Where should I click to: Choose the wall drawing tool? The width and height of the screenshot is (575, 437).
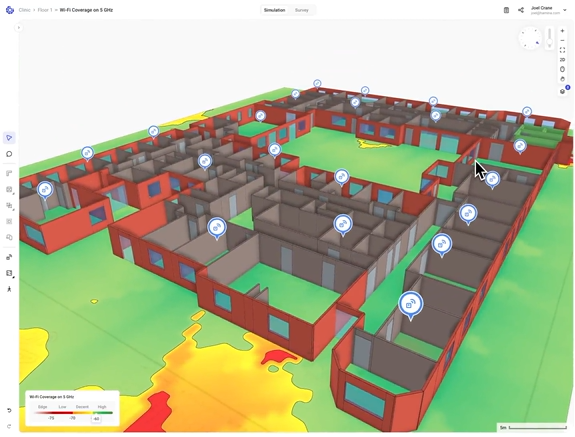[9, 173]
